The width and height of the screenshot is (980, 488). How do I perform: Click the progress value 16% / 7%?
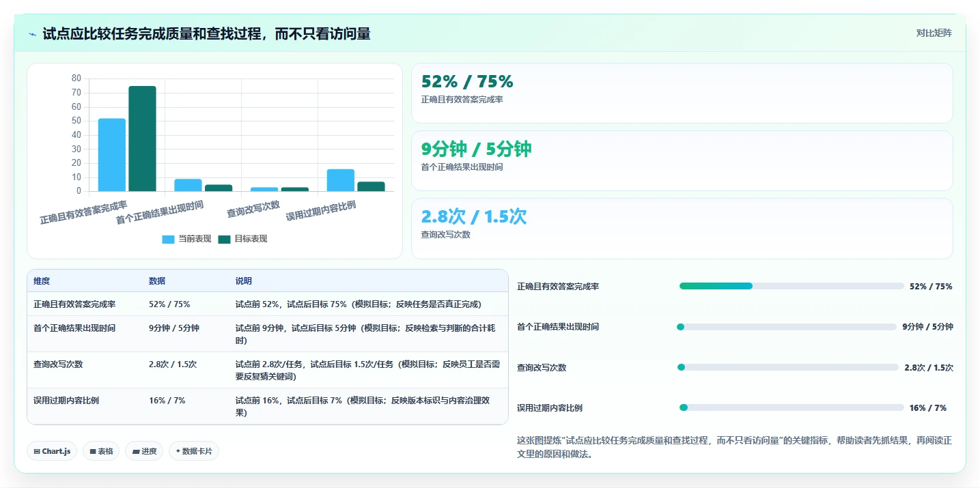click(x=928, y=408)
